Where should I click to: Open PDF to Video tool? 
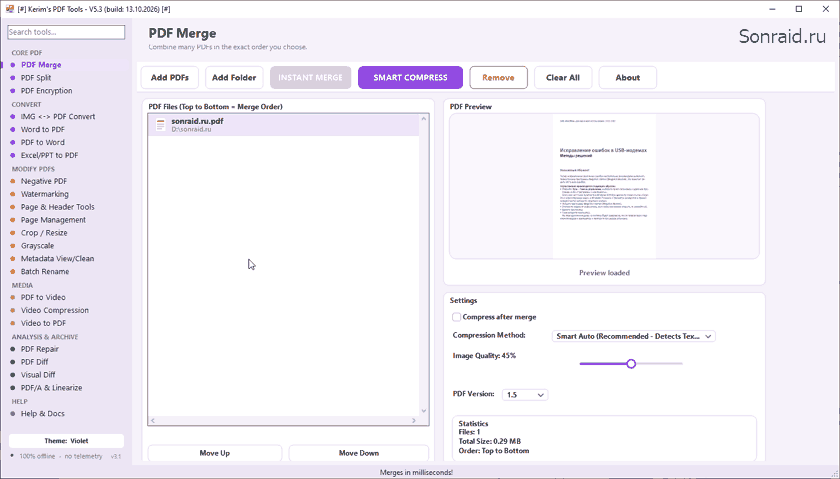point(43,297)
